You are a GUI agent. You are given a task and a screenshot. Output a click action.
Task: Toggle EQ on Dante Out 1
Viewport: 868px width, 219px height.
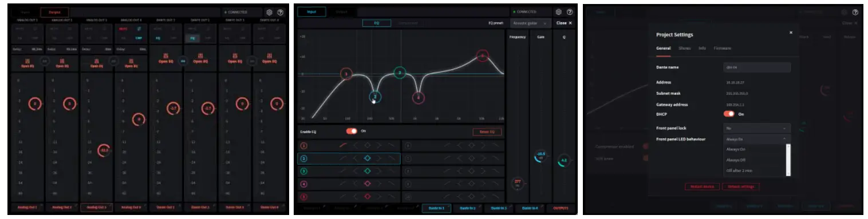point(158,38)
